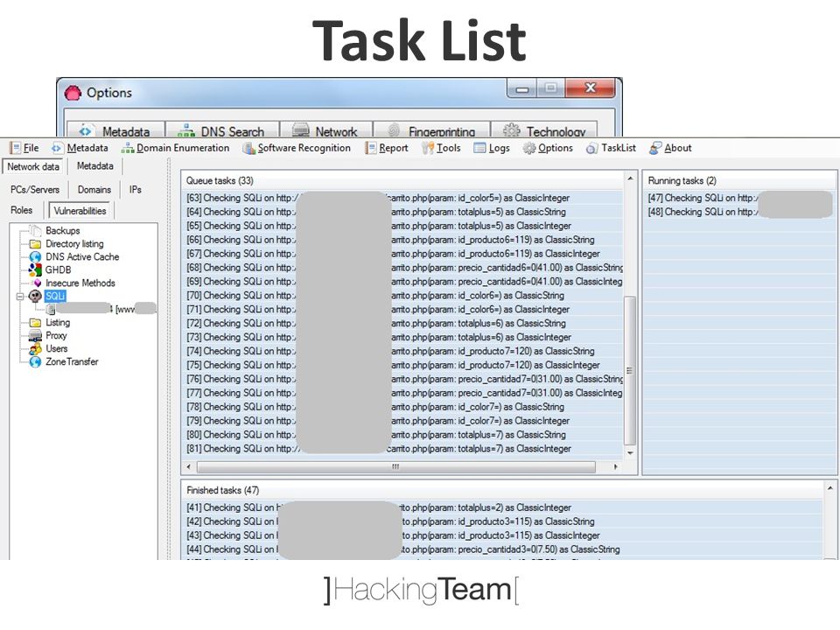The width and height of the screenshot is (840, 630).
Task: Click the Directory listing folder icon
Action: point(35,244)
